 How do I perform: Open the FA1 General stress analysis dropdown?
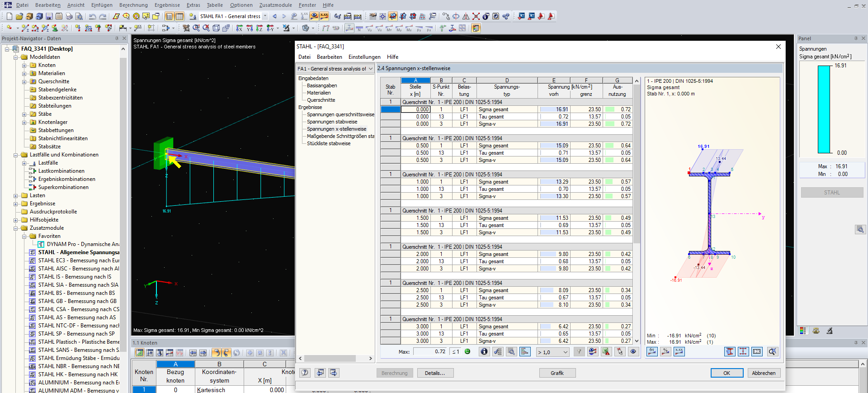click(335, 69)
